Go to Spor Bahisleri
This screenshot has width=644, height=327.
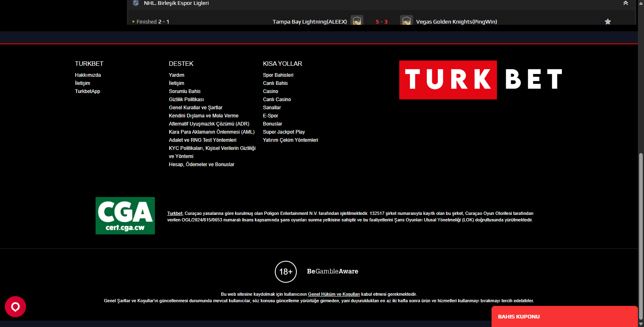tap(278, 75)
